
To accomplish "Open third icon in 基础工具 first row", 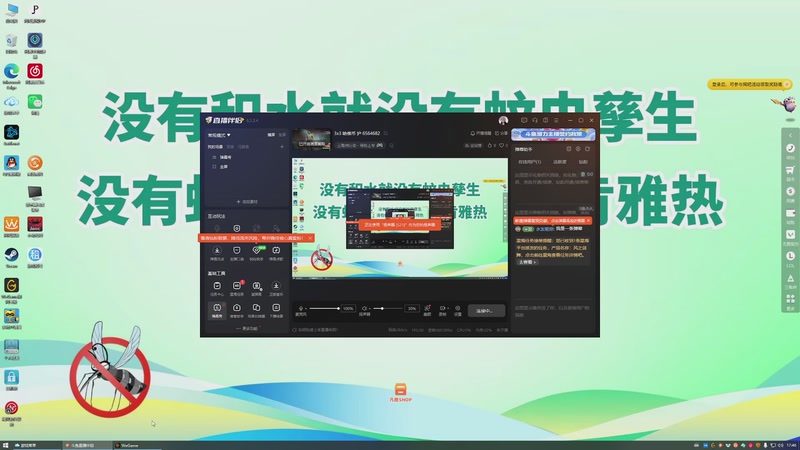I will [257, 288].
